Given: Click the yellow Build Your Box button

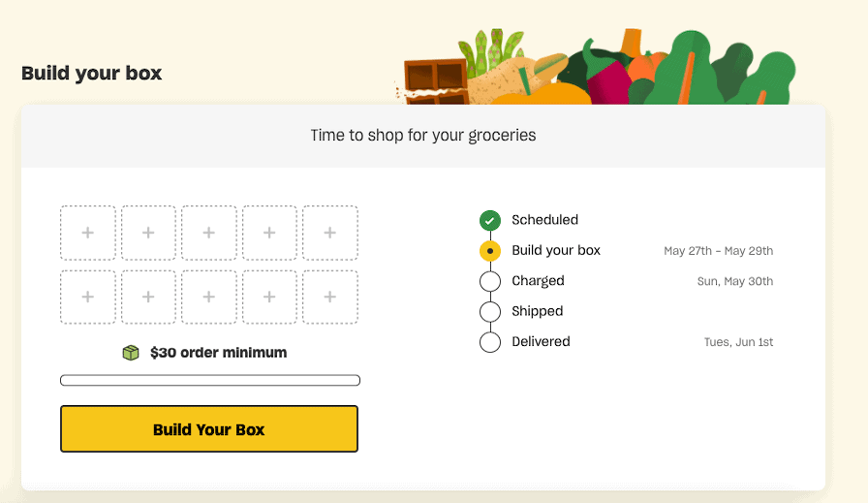Looking at the screenshot, I should click(x=209, y=429).
